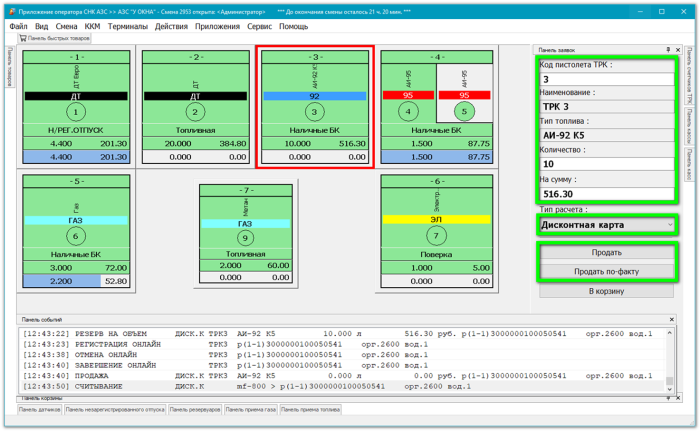Click the black ДТ band on pump 2
Image resolution: width=700 pixels, height=431 pixels.
(x=195, y=96)
